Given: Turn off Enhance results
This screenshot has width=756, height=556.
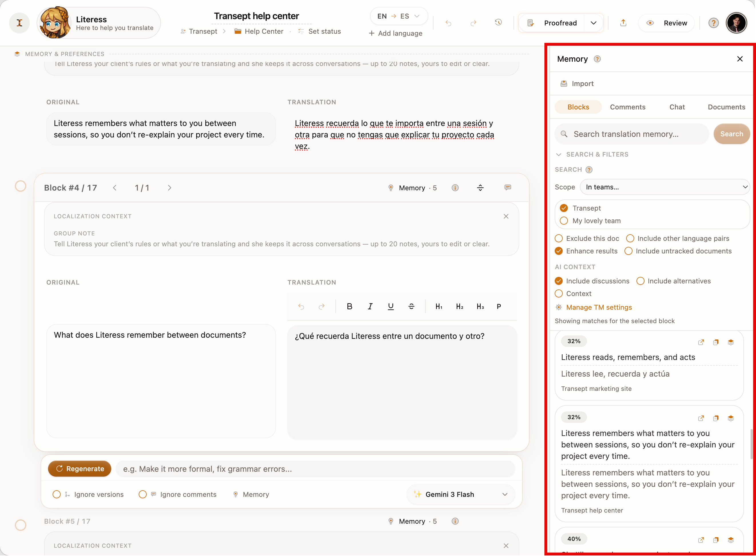Looking at the screenshot, I should coord(559,251).
